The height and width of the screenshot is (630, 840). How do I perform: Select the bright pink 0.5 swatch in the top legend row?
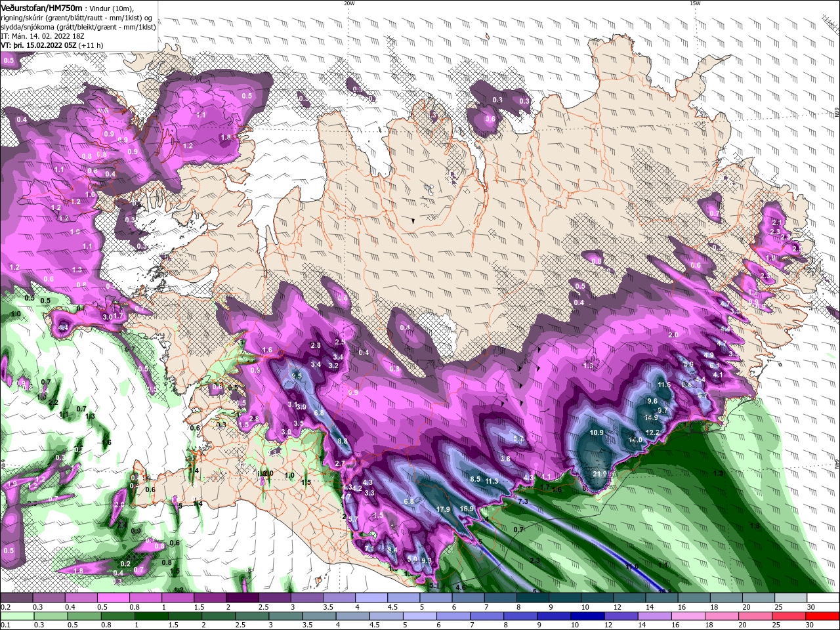(113, 598)
